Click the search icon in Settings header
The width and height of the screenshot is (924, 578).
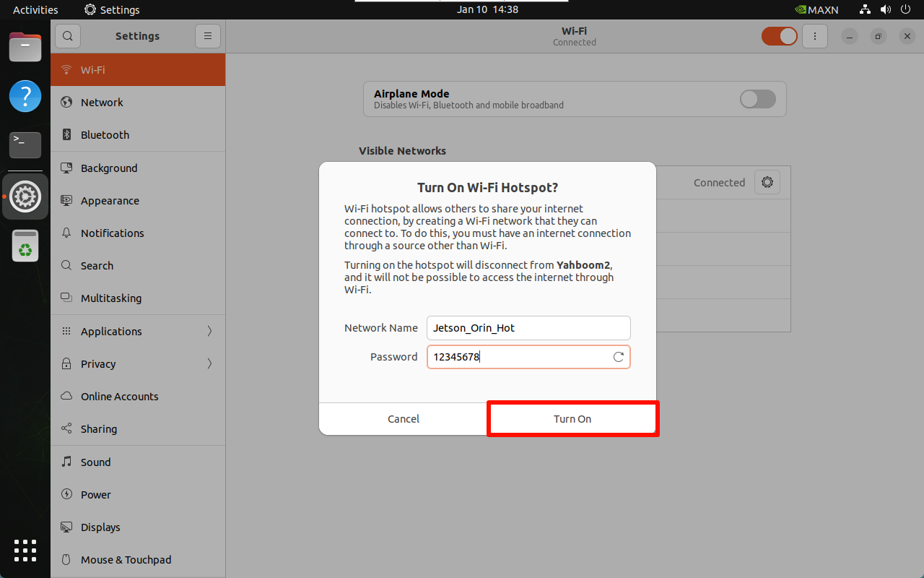pyautogui.click(x=68, y=36)
